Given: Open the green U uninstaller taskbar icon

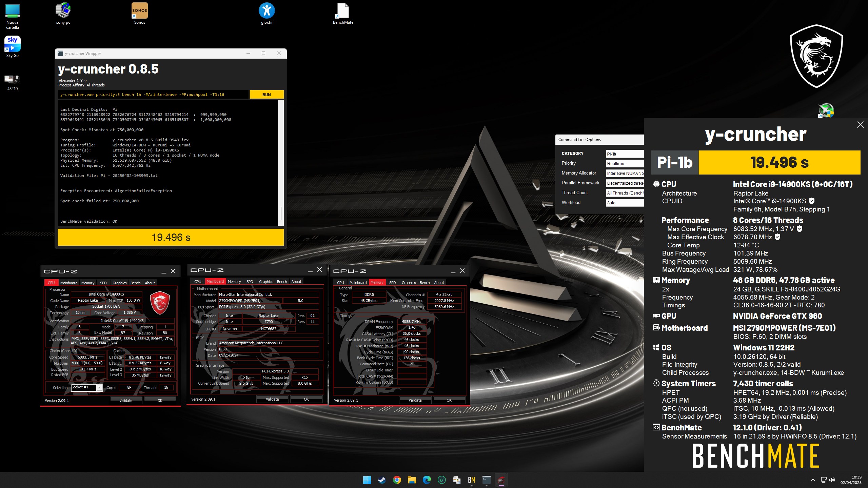Looking at the screenshot, I should click(x=441, y=480).
